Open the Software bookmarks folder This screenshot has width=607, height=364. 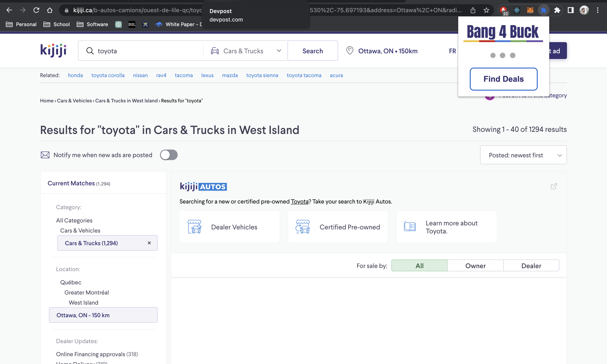[x=93, y=24]
